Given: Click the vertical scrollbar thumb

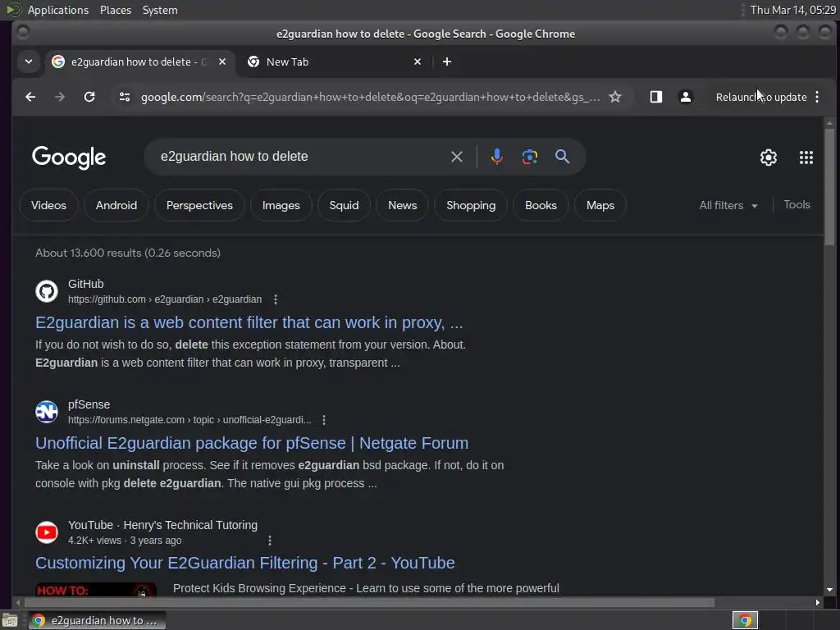Looking at the screenshot, I should tap(829, 186).
